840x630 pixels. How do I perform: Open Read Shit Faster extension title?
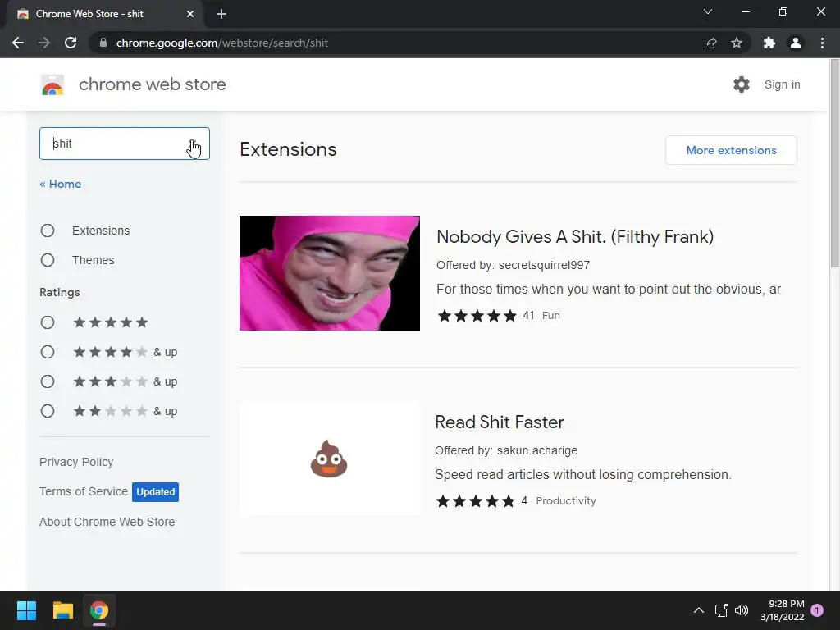500,422
